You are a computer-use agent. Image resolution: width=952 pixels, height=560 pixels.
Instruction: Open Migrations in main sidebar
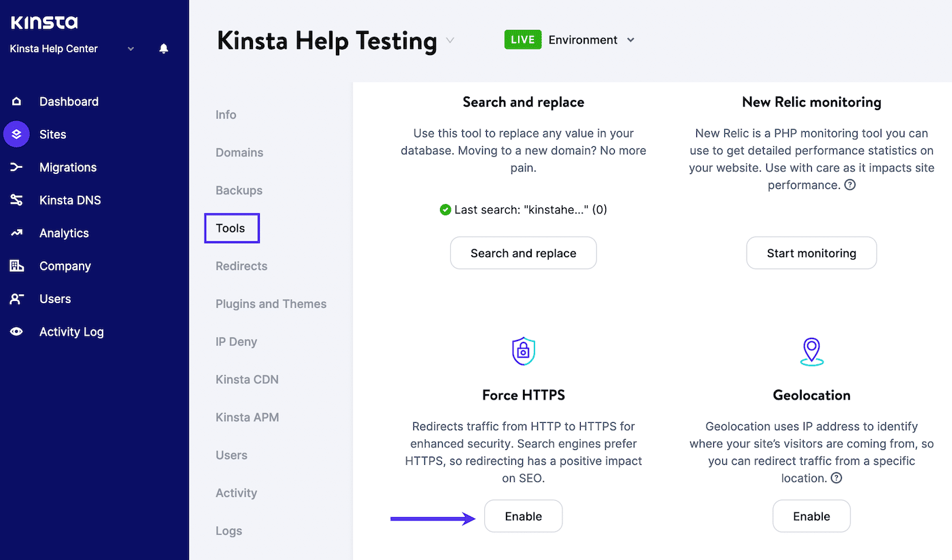click(x=68, y=167)
